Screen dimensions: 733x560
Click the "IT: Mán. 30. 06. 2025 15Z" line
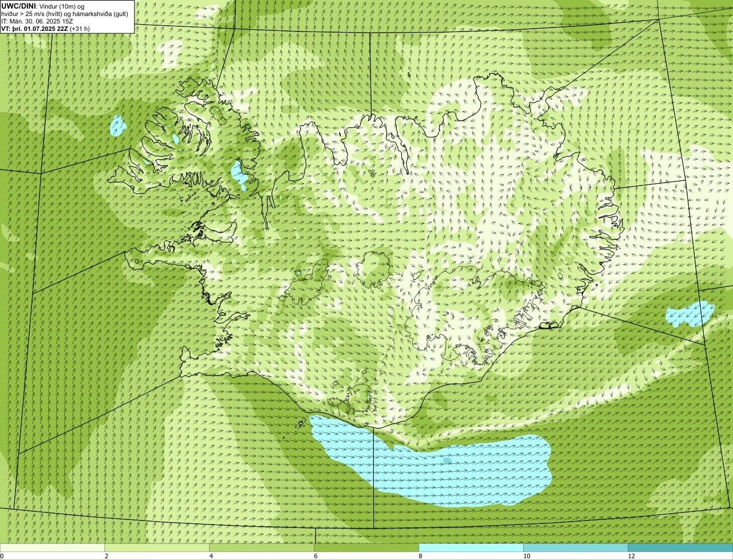(37, 21)
